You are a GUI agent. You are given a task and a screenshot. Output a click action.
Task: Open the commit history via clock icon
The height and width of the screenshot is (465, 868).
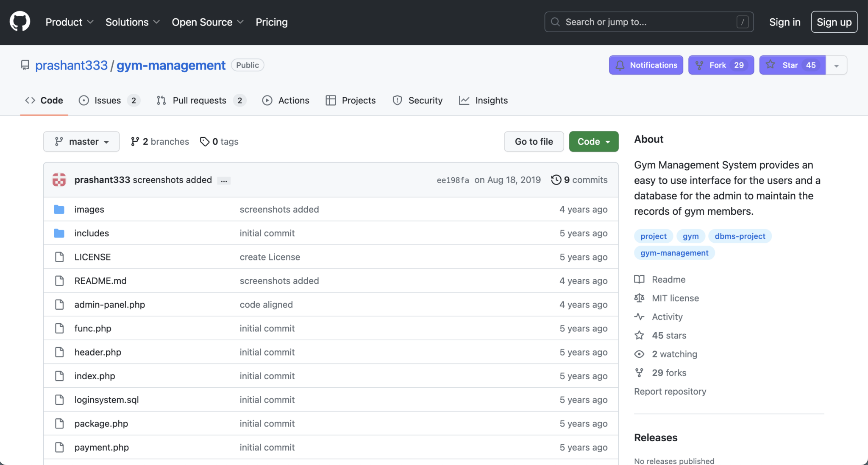tap(556, 179)
